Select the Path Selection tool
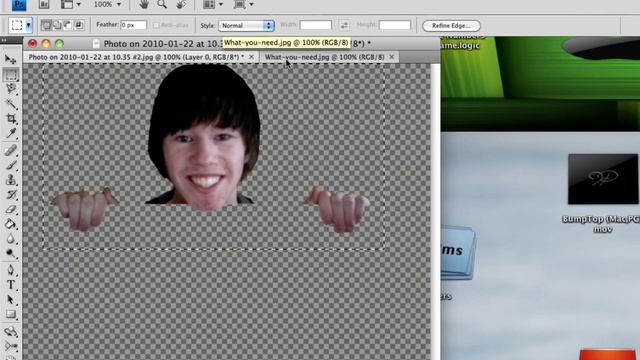 [x=11, y=300]
